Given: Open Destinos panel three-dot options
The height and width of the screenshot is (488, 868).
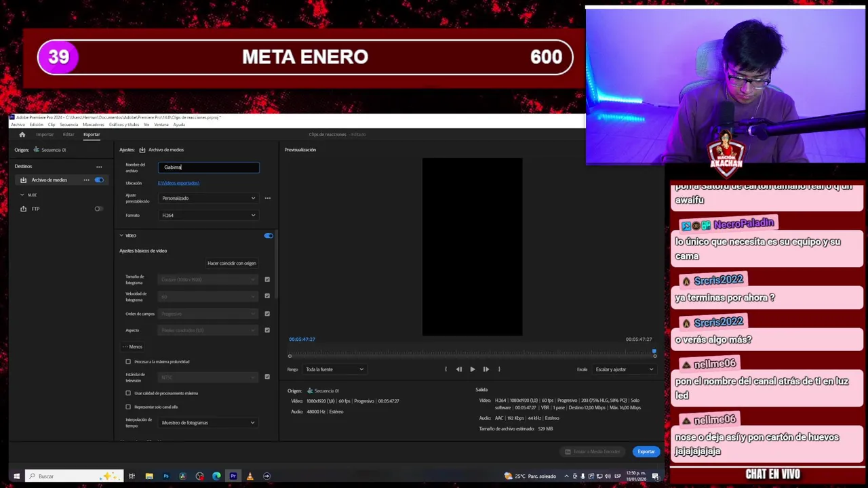Looking at the screenshot, I should click(99, 167).
